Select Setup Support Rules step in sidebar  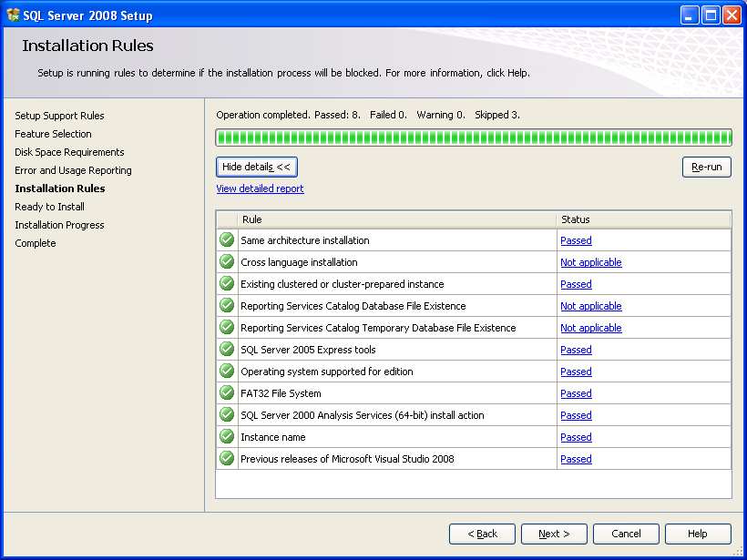(59, 116)
